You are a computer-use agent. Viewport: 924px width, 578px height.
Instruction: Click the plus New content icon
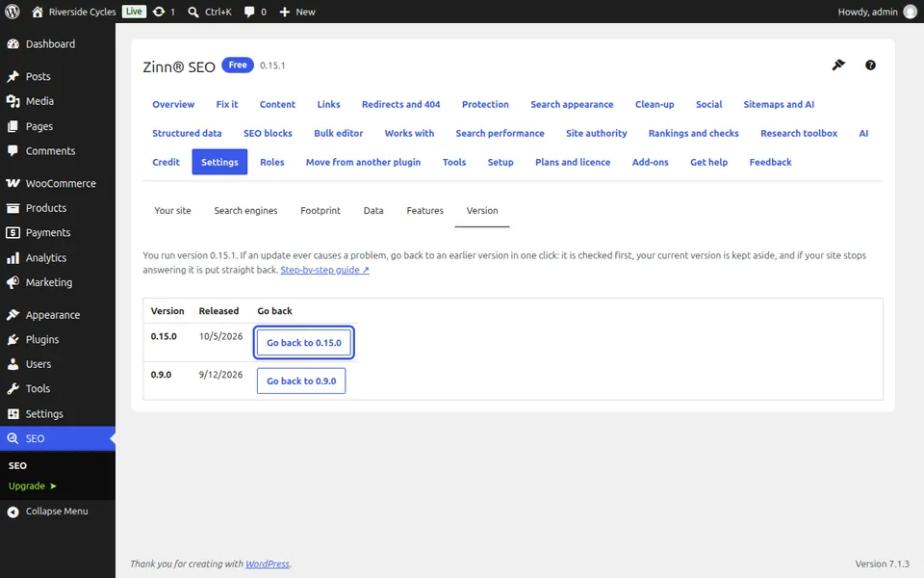coord(285,12)
